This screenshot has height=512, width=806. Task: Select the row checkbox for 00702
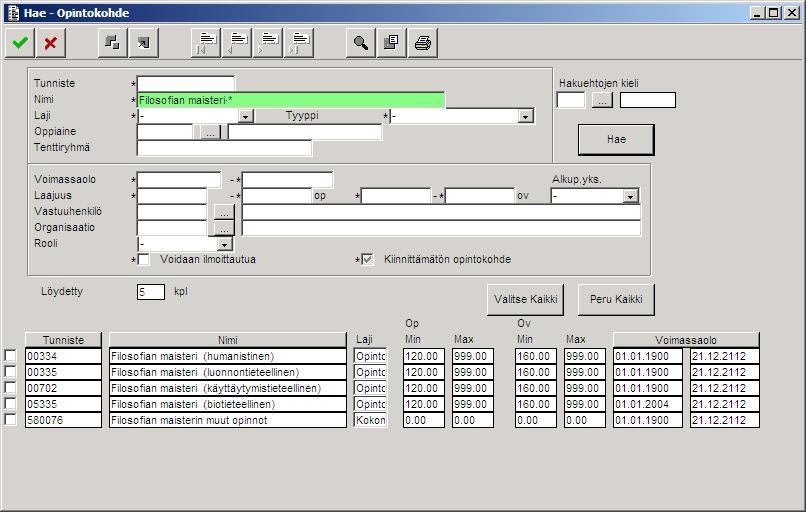tap(10, 388)
